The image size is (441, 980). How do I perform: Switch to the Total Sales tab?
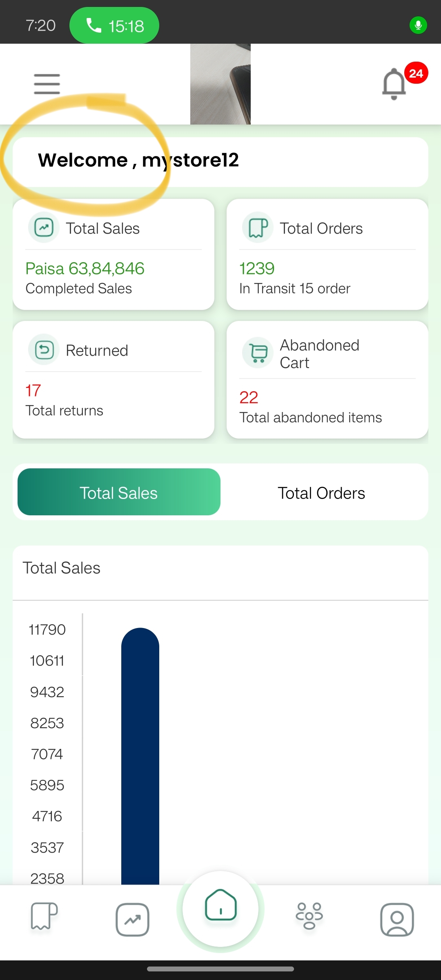(119, 492)
